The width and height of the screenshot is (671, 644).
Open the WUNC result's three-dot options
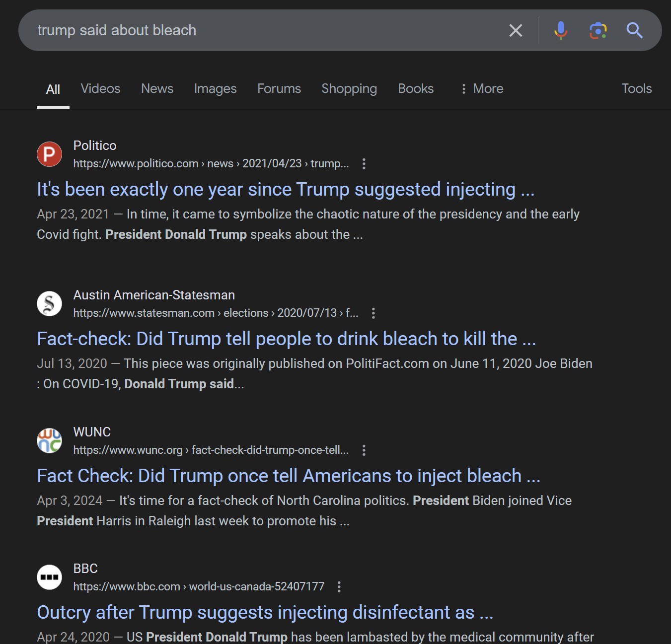(364, 450)
